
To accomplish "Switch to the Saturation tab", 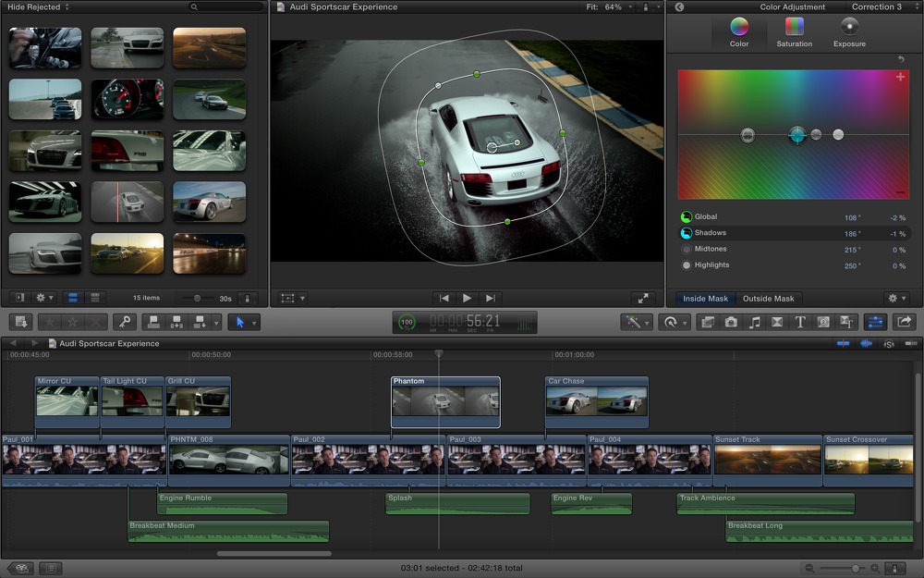I will (x=795, y=32).
